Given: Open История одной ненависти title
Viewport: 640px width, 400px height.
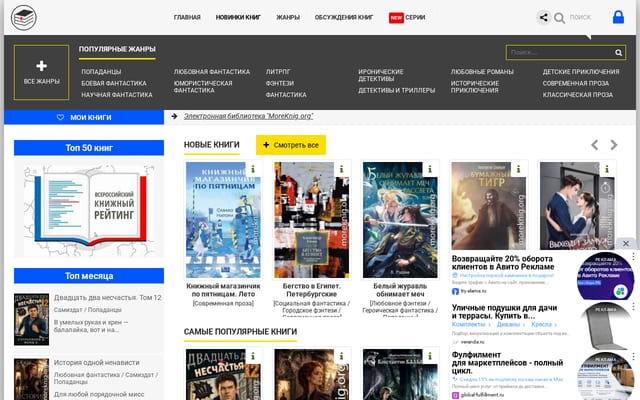Looking at the screenshot, I should click(x=96, y=362).
